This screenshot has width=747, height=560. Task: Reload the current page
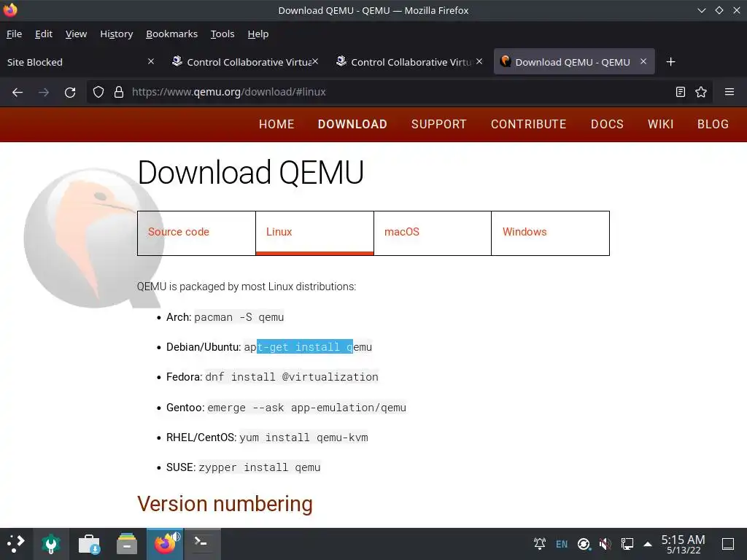tap(70, 92)
